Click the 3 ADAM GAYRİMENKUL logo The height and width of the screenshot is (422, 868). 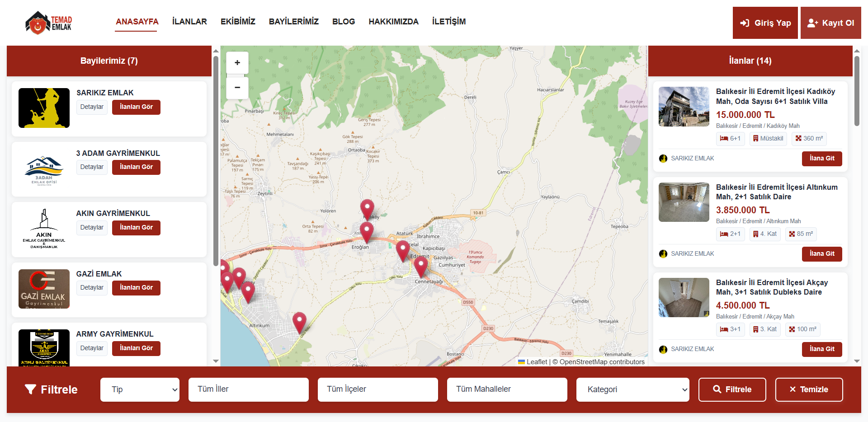[x=44, y=169]
